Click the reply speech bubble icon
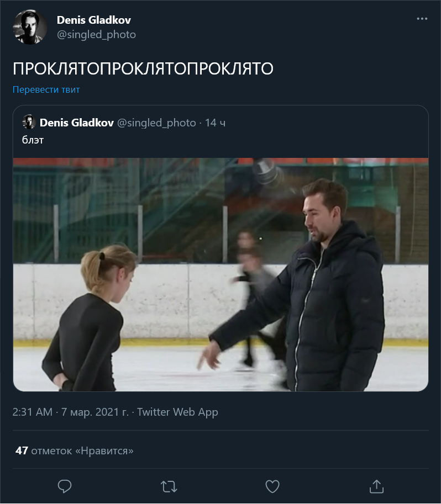441x504 pixels. [x=64, y=486]
